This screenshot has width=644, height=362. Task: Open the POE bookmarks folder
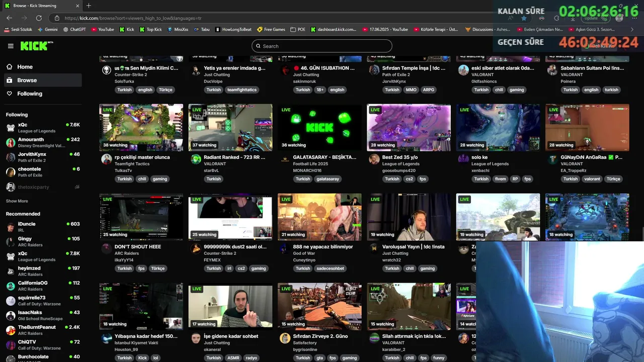[x=298, y=30]
